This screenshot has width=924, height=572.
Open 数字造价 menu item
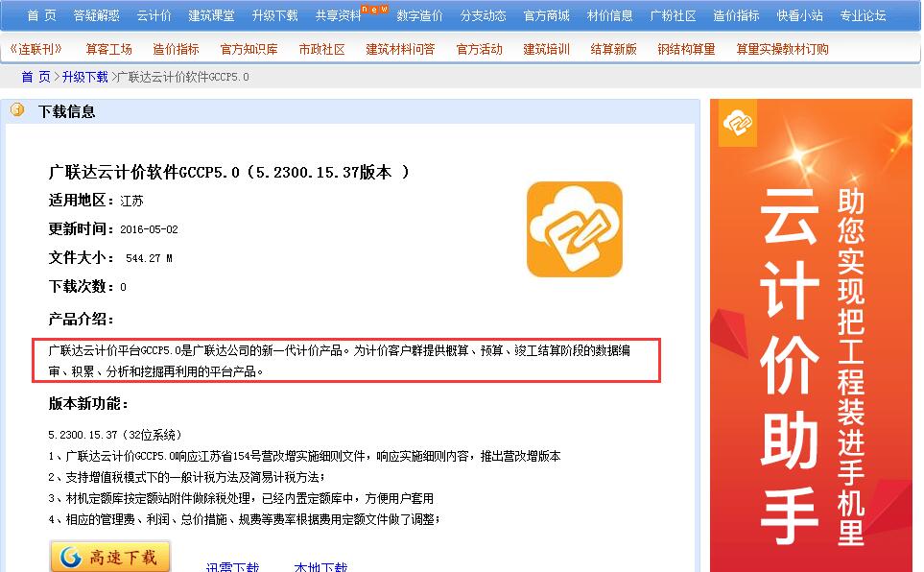pyautogui.click(x=419, y=16)
